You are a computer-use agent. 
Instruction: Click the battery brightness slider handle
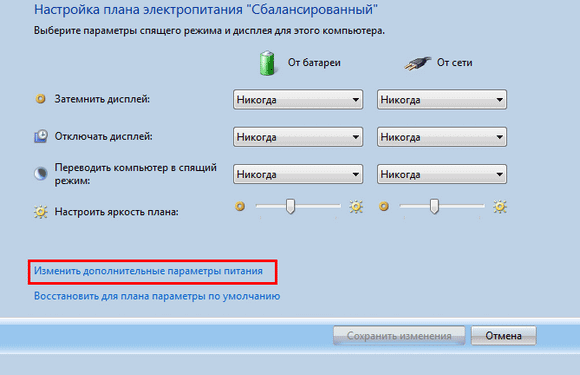pos(290,206)
